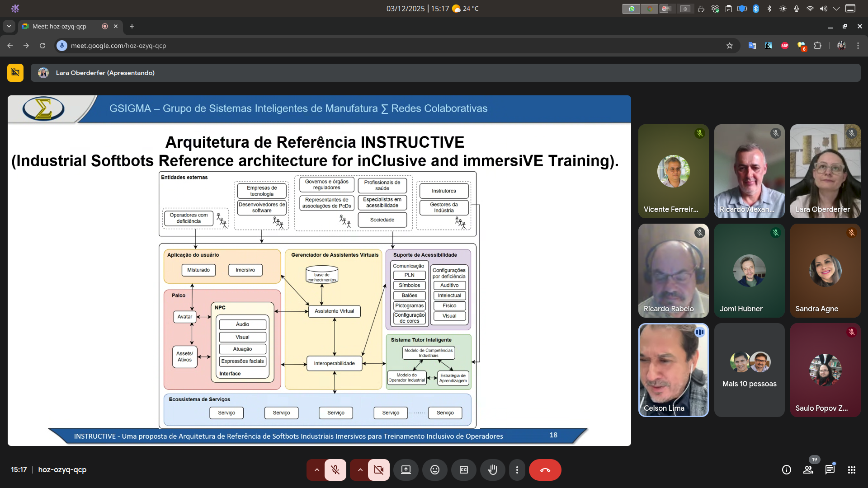Open the more options three-dot menu
This screenshot has width=868, height=488.
coord(517,470)
